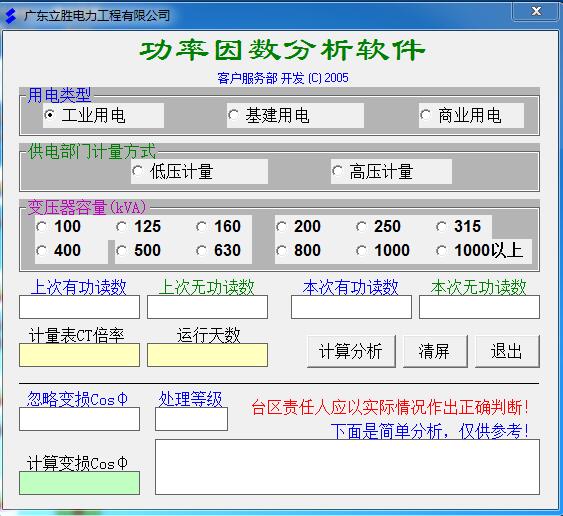Click the 退出 button
563x516 pixels.
507,351
